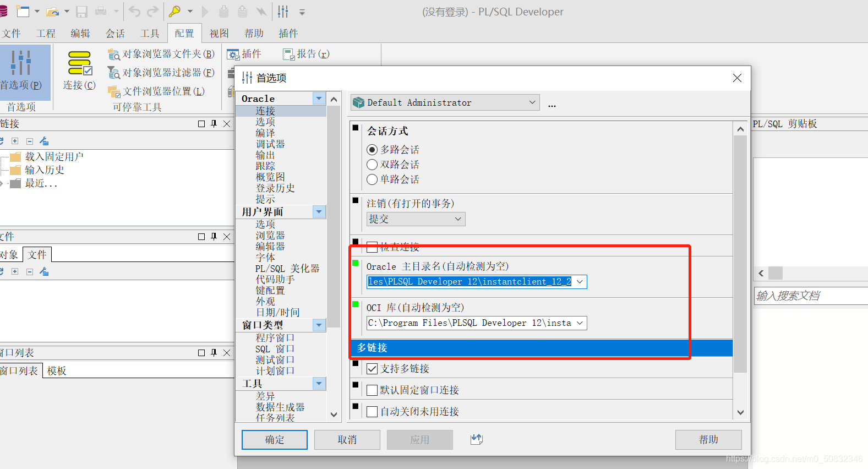Click the Commit database icon
The image size is (868, 469).
[224, 11]
